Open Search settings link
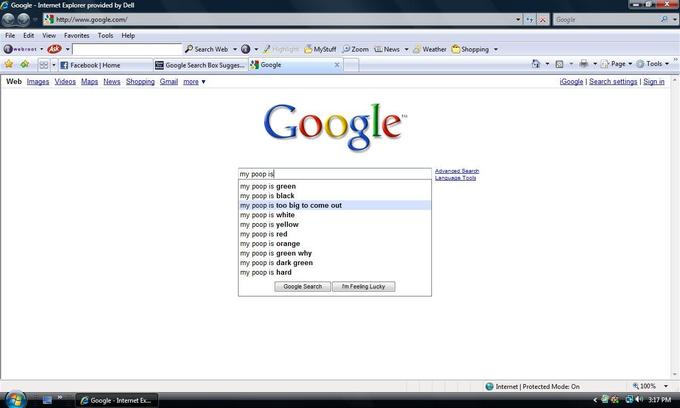The height and width of the screenshot is (408, 680). pyautogui.click(x=613, y=82)
